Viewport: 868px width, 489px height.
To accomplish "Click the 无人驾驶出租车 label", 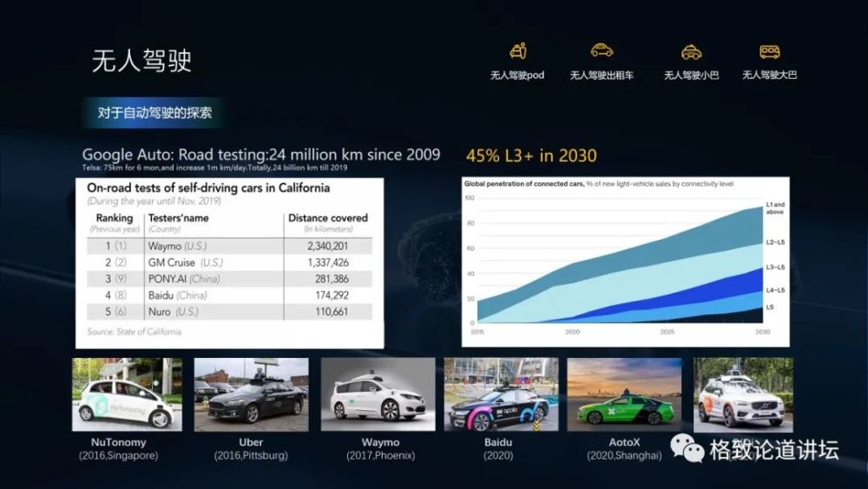I will pyautogui.click(x=602, y=75).
